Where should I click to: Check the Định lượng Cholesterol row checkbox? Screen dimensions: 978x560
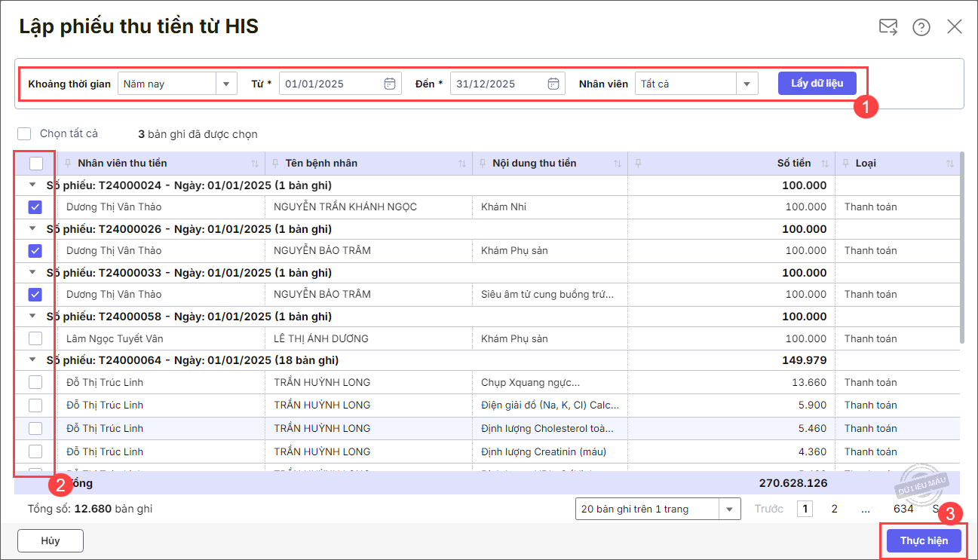tap(35, 428)
